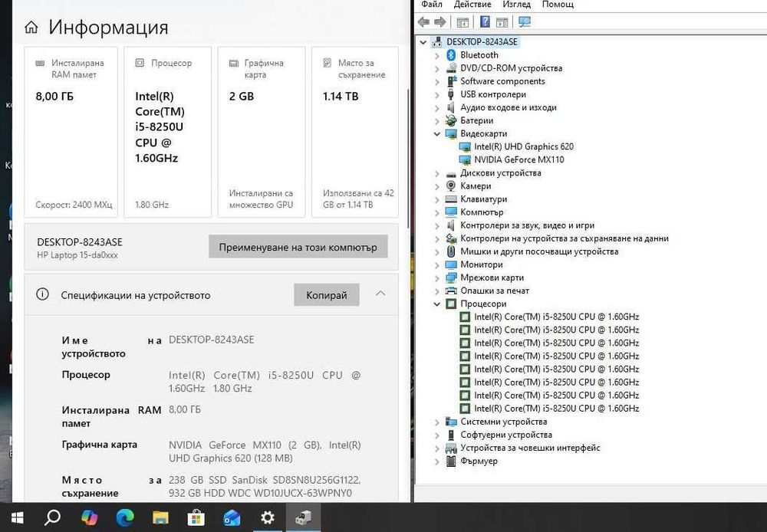The width and height of the screenshot is (767, 532).
Task: Click the Мрежови карти network icon
Action: pyautogui.click(x=451, y=277)
